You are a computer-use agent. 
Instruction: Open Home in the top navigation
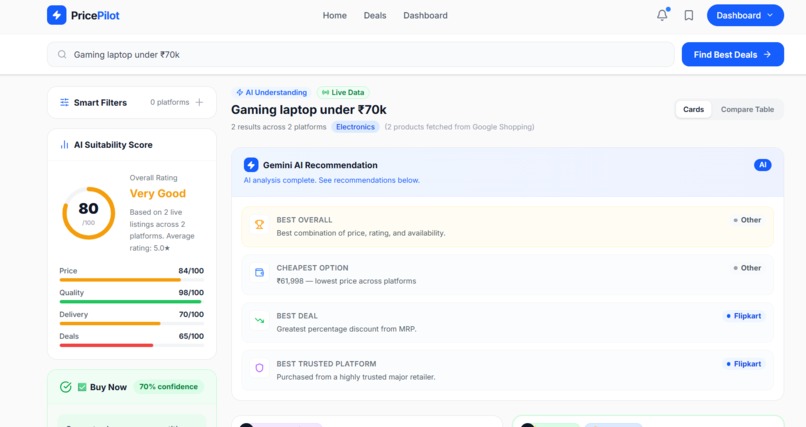tap(335, 15)
